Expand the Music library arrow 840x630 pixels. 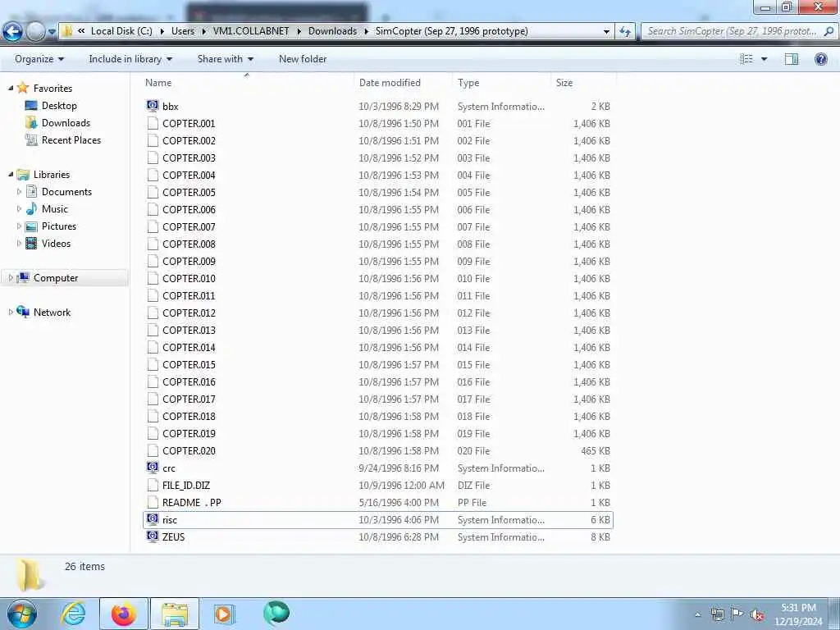[x=20, y=208]
